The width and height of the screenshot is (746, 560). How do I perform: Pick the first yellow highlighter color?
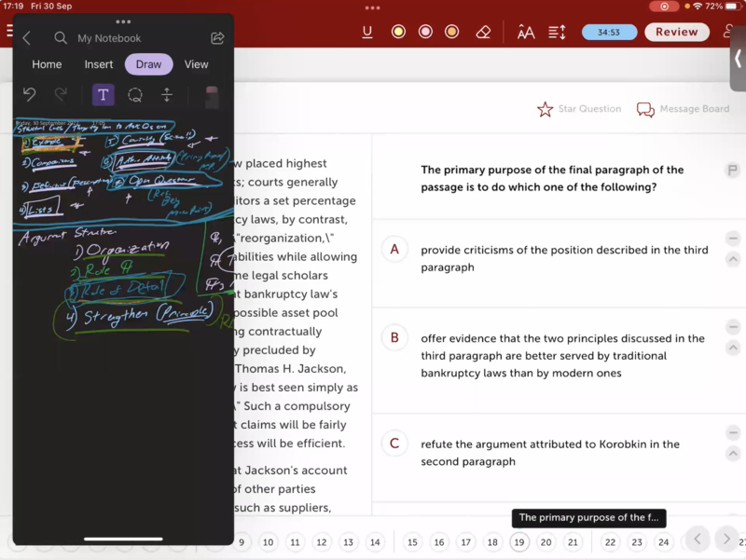click(x=398, y=32)
